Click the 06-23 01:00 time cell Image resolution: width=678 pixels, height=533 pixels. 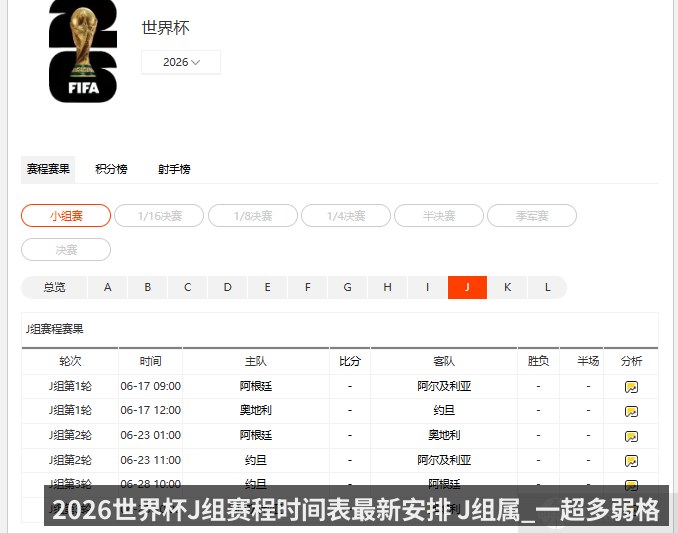pos(150,435)
